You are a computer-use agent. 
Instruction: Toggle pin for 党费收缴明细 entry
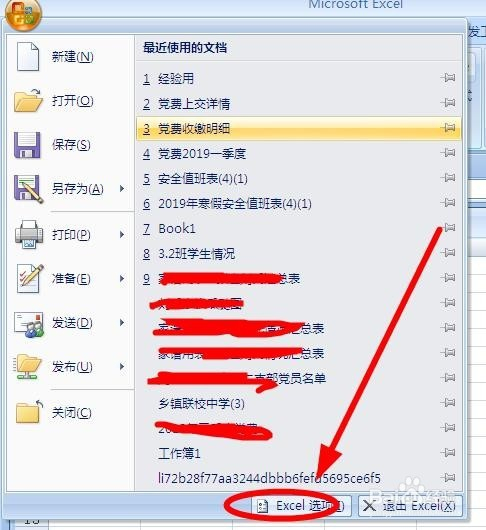(x=448, y=128)
